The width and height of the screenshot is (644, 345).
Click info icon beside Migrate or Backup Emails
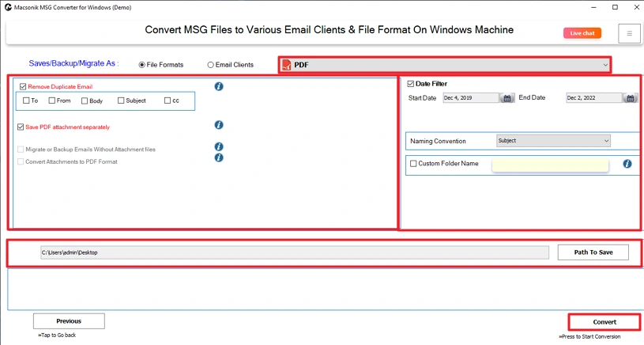pos(219,147)
